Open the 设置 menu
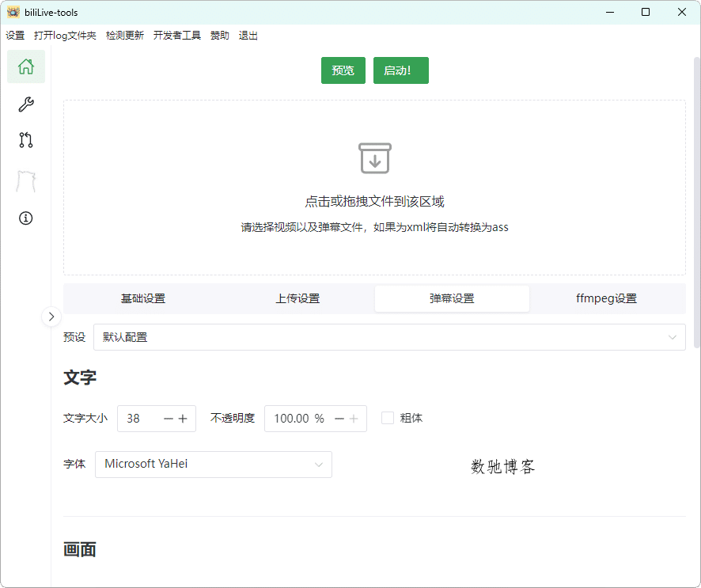The width and height of the screenshot is (701, 588). [15, 36]
